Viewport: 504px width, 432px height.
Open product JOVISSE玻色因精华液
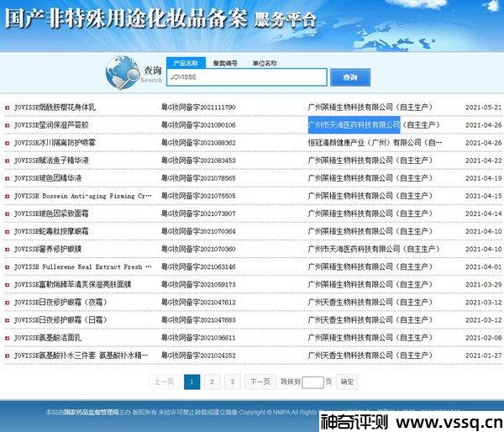point(48,178)
